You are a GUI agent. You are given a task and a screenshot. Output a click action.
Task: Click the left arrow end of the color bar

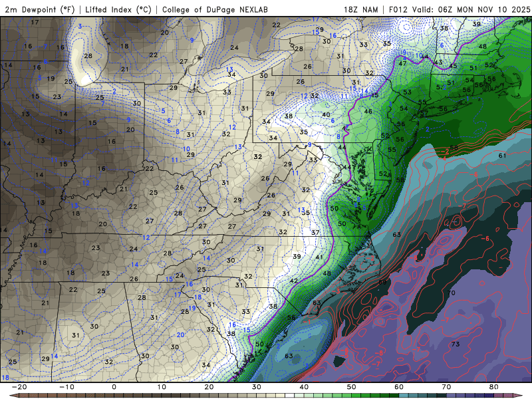pyautogui.click(x=13, y=396)
